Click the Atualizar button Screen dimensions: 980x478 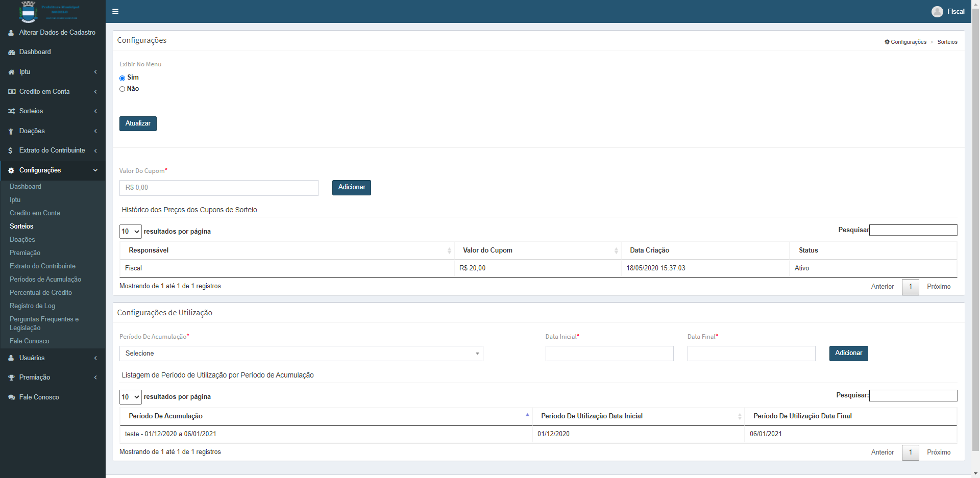click(138, 123)
